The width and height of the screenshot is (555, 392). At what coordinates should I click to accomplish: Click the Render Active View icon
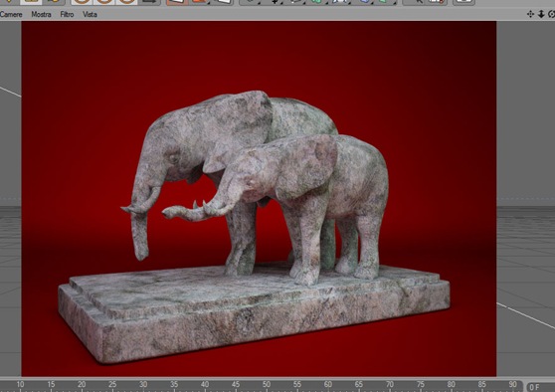177,2
